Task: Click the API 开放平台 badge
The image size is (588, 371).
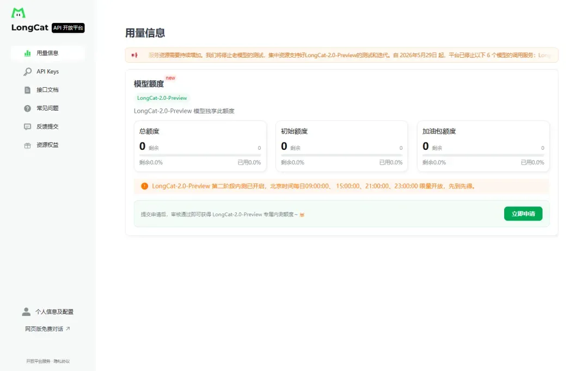Action: 68,28
